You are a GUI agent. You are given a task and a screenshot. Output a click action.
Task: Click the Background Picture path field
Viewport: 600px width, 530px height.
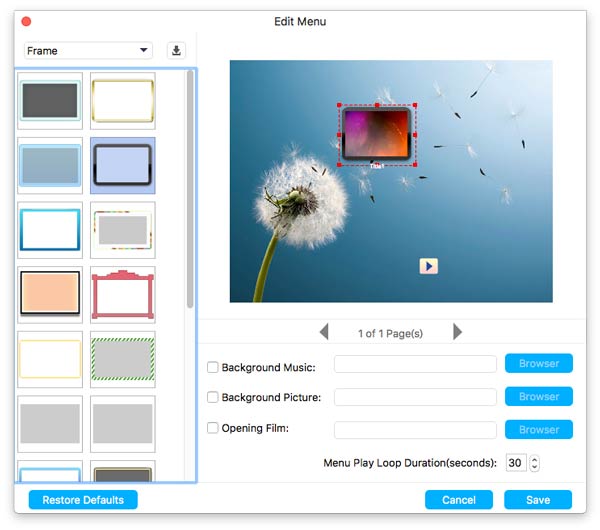pyautogui.click(x=415, y=397)
